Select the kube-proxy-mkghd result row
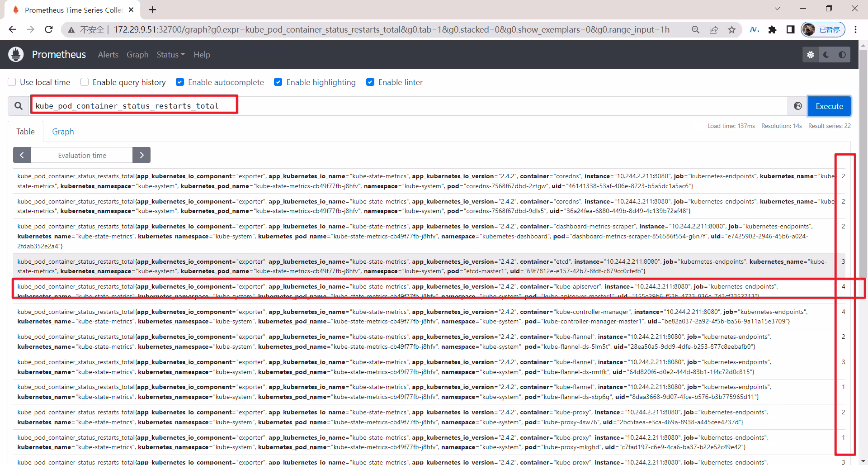The image size is (868, 465). coord(429,442)
